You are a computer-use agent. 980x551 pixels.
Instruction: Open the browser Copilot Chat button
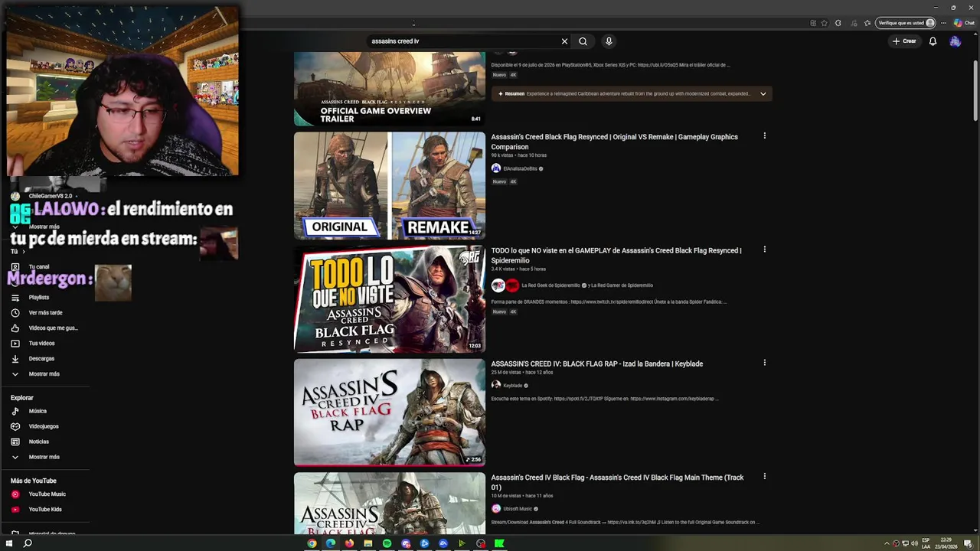pyautogui.click(x=963, y=23)
